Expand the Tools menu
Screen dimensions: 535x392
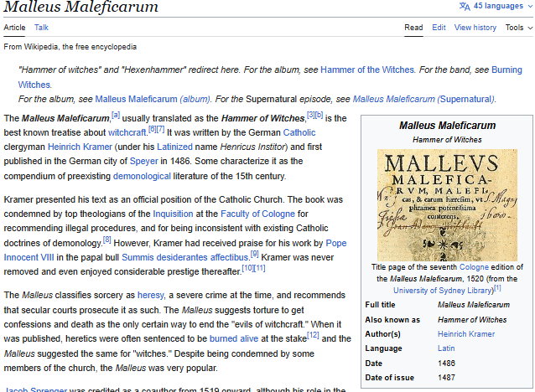point(518,28)
